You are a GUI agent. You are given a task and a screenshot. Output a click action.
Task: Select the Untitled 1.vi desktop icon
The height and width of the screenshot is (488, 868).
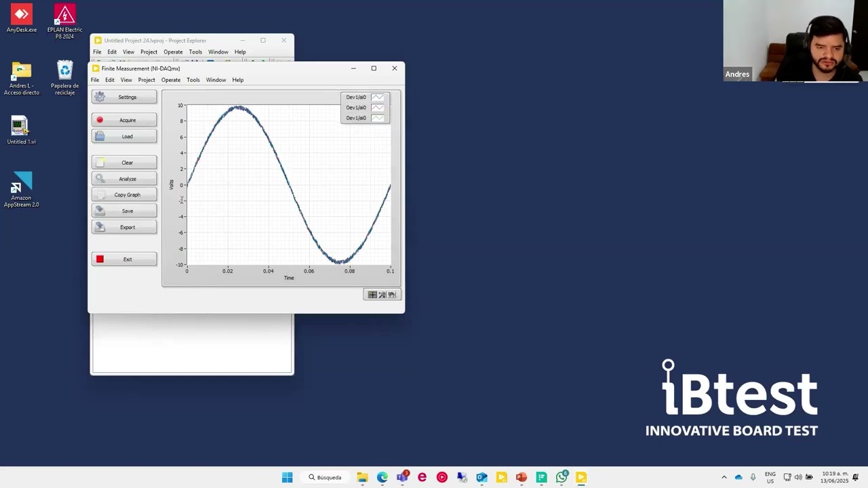[21, 131]
